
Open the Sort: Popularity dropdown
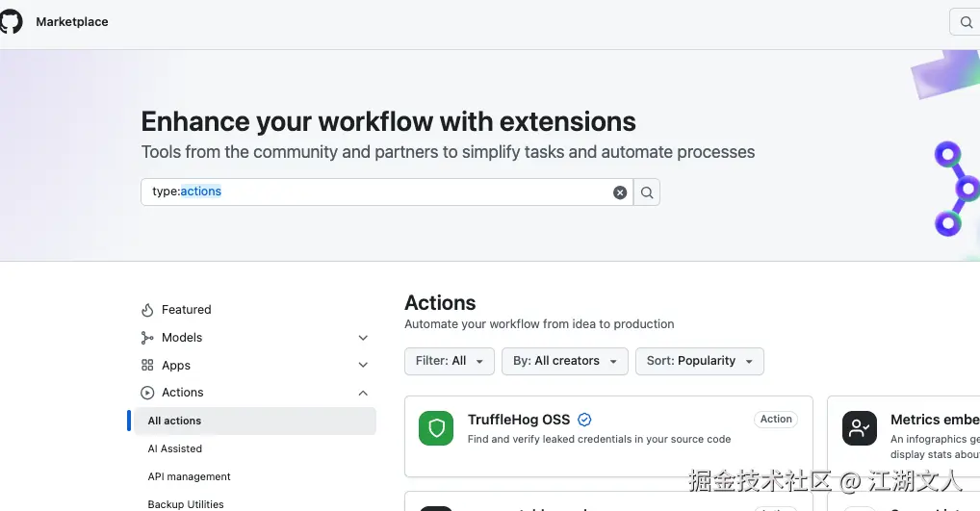699,361
